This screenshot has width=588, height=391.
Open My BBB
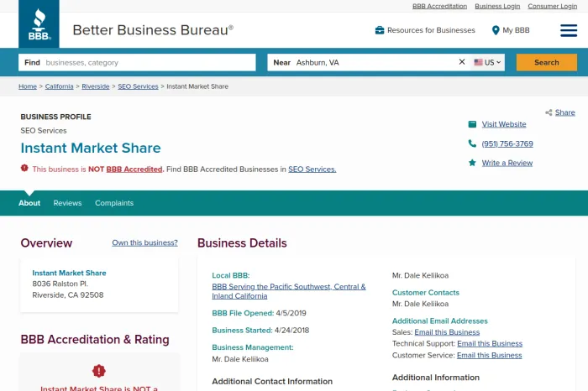tap(516, 30)
